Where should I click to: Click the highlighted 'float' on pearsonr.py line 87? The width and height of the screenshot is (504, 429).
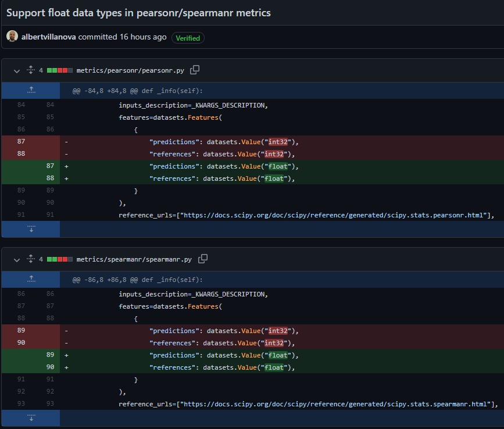click(278, 166)
